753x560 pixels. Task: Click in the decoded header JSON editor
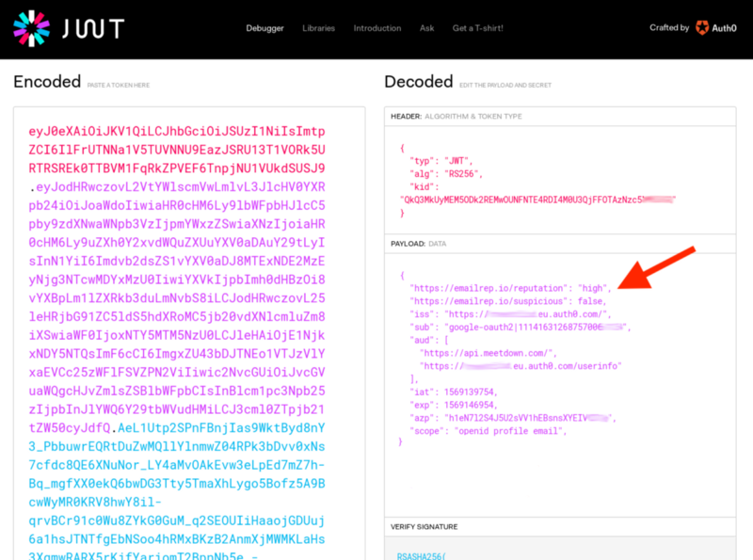(560, 180)
